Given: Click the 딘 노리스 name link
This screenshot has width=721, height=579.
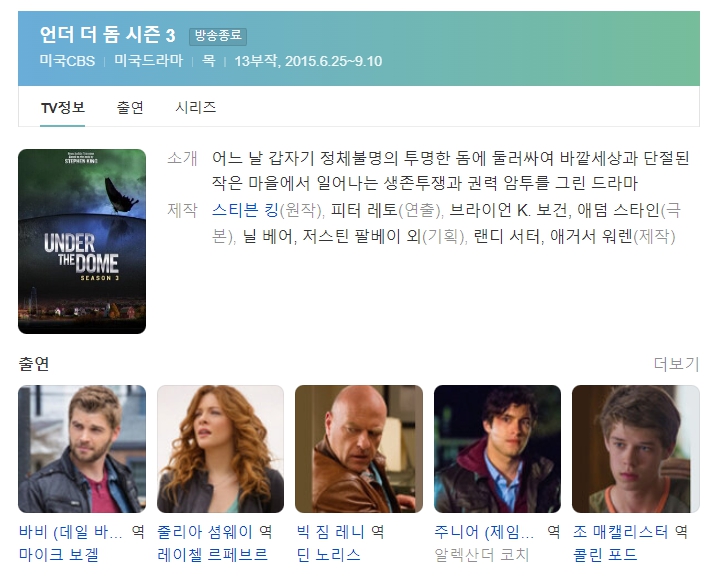Looking at the screenshot, I should pyautogui.click(x=328, y=555).
